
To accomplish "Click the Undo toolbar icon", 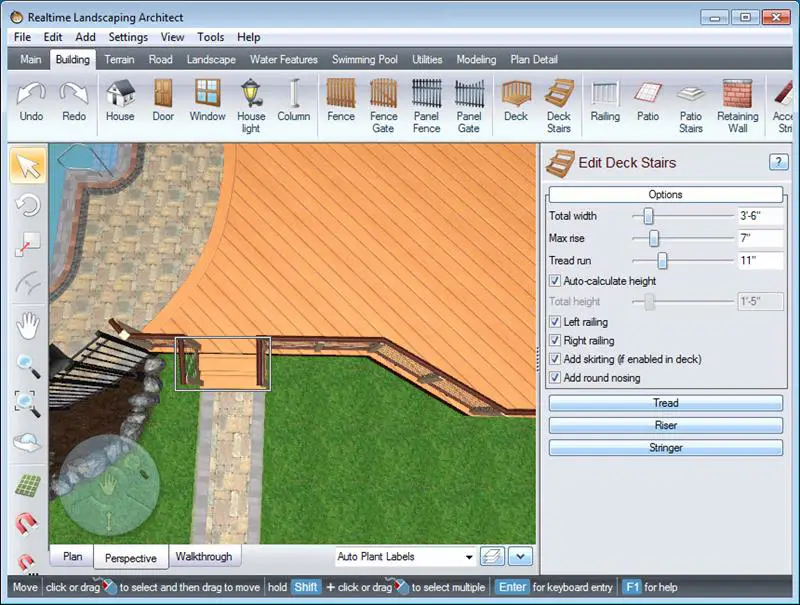I will click(x=31, y=102).
